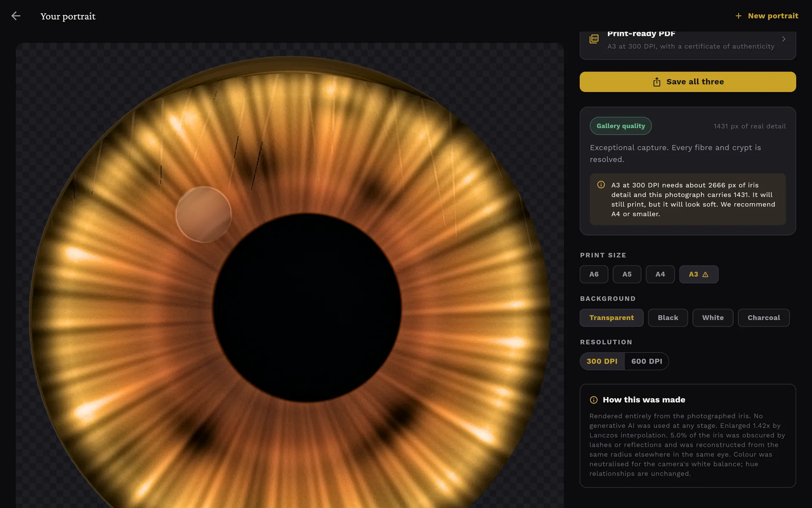The width and height of the screenshot is (812, 508).
Task: Select A6 print size
Action: tap(594, 274)
